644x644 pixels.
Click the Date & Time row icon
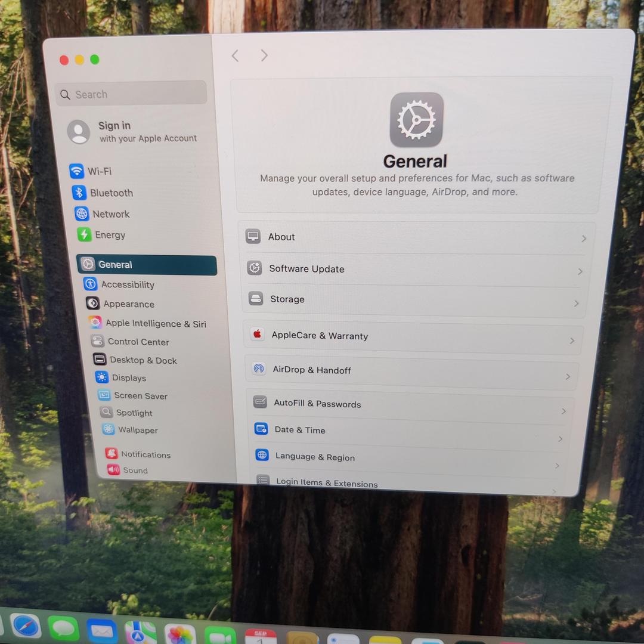coord(261,429)
